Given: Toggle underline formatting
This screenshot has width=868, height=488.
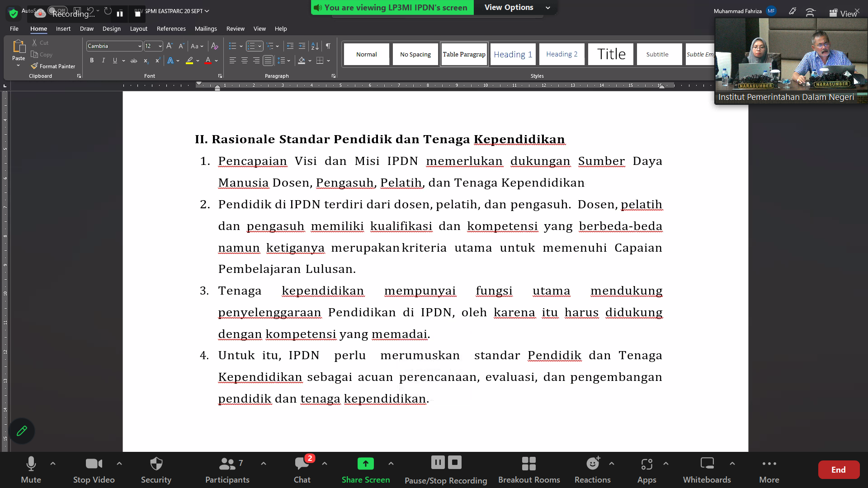Looking at the screenshot, I should [115, 61].
